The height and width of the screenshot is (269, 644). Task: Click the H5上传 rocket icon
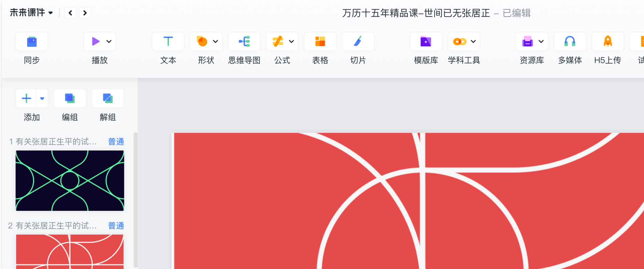coord(608,41)
